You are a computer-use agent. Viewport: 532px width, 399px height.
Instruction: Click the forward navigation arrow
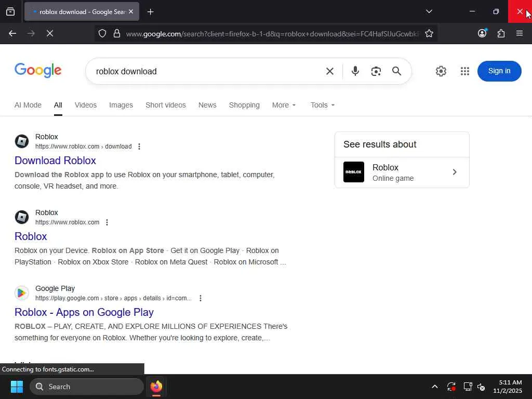[31, 33]
